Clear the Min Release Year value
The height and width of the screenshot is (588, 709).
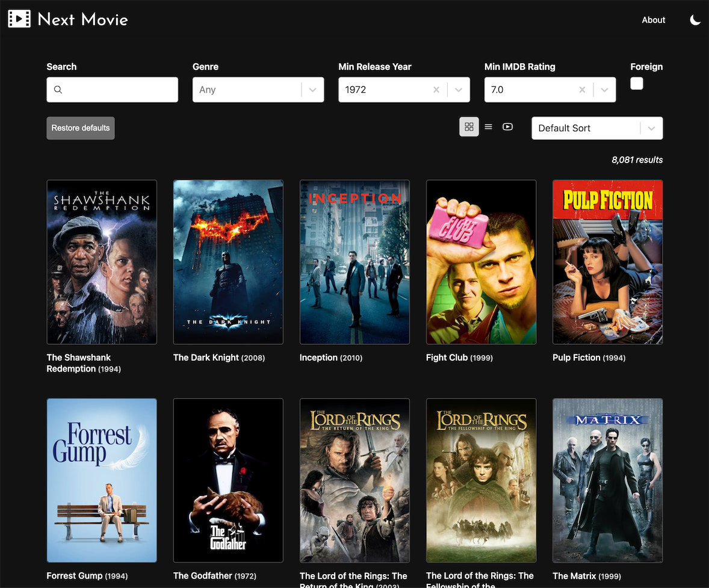436,90
